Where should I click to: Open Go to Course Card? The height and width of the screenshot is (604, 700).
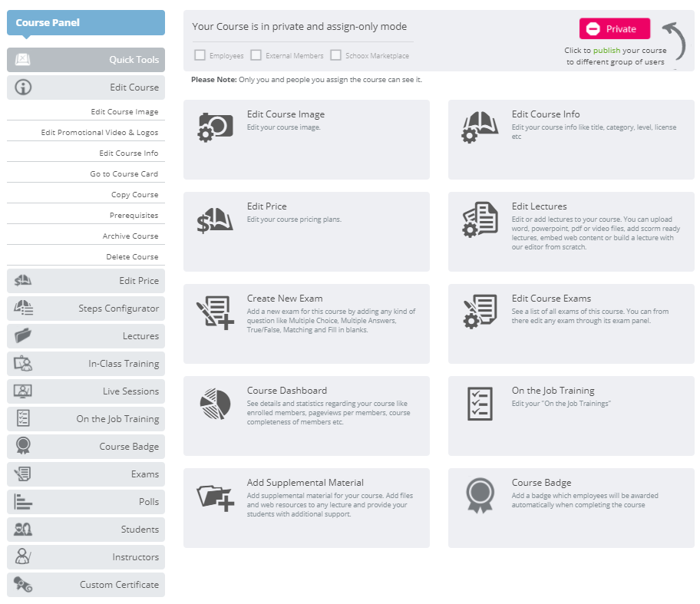124,173
